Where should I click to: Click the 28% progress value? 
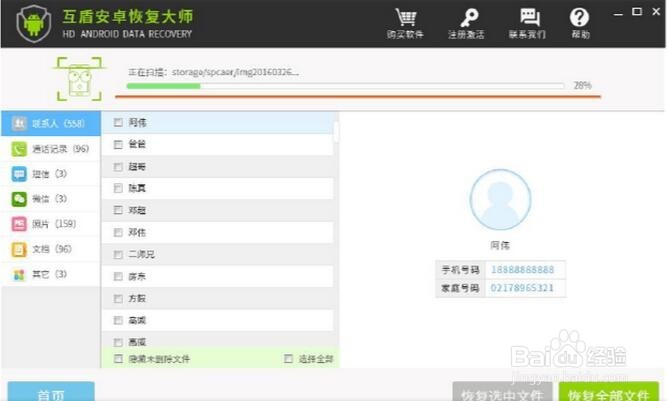(582, 85)
